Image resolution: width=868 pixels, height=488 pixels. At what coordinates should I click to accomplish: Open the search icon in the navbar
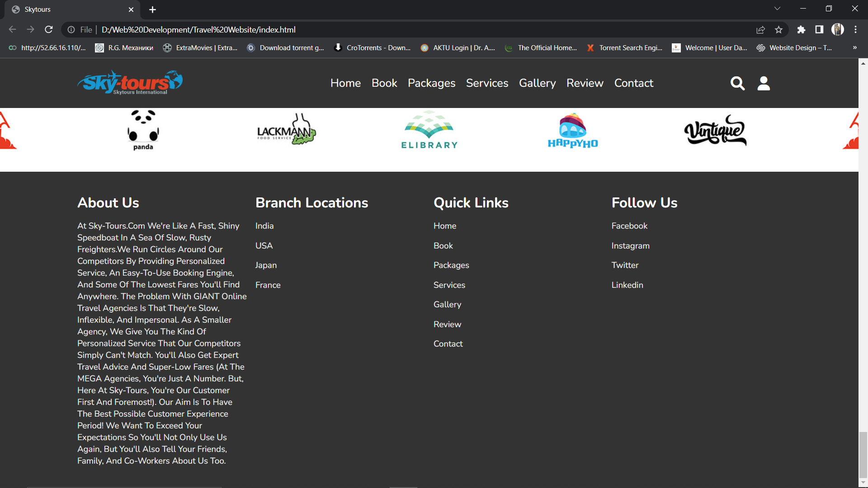[x=737, y=83]
